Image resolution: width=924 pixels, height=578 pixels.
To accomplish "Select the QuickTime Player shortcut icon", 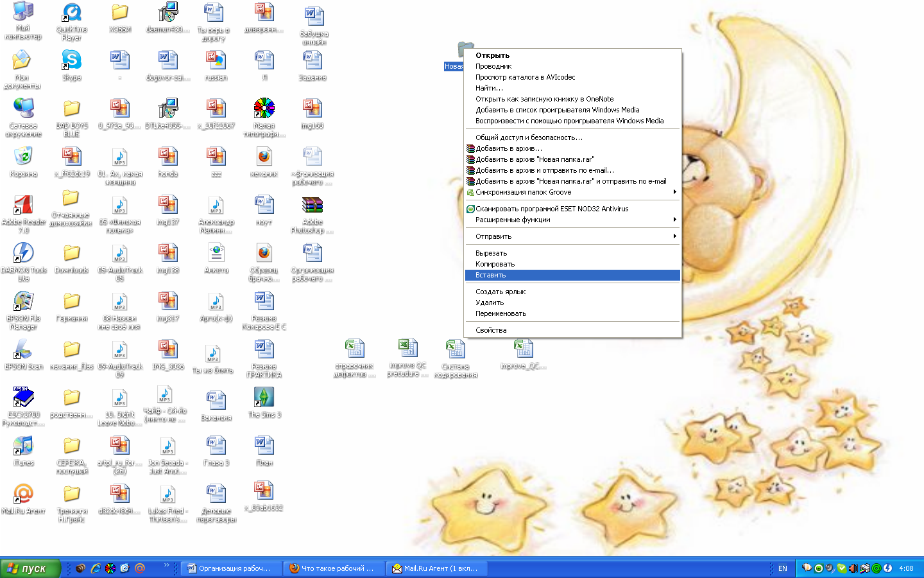I will [x=71, y=22].
